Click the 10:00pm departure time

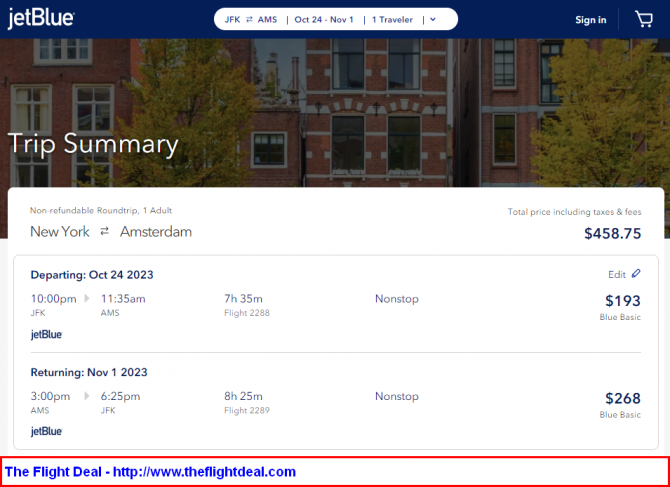(x=53, y=299)
